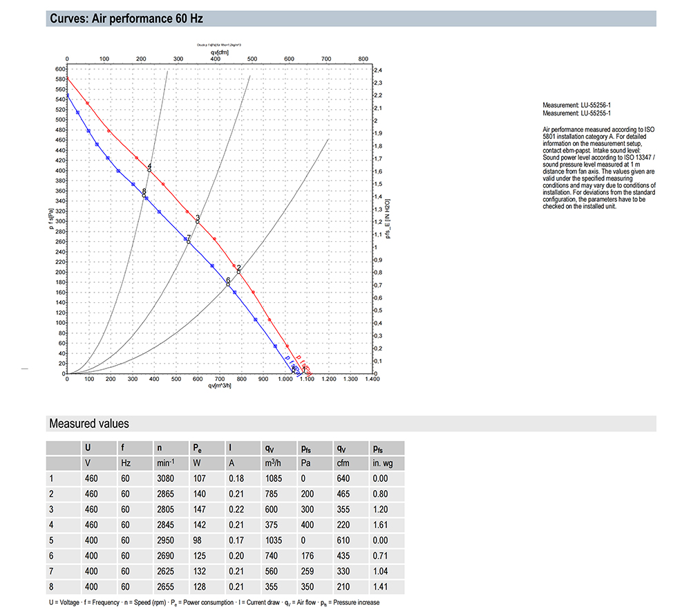This screenshot has width=691, height=616.
Task: Click operating point 7 on the blue curve
Action: click(188, 242)
